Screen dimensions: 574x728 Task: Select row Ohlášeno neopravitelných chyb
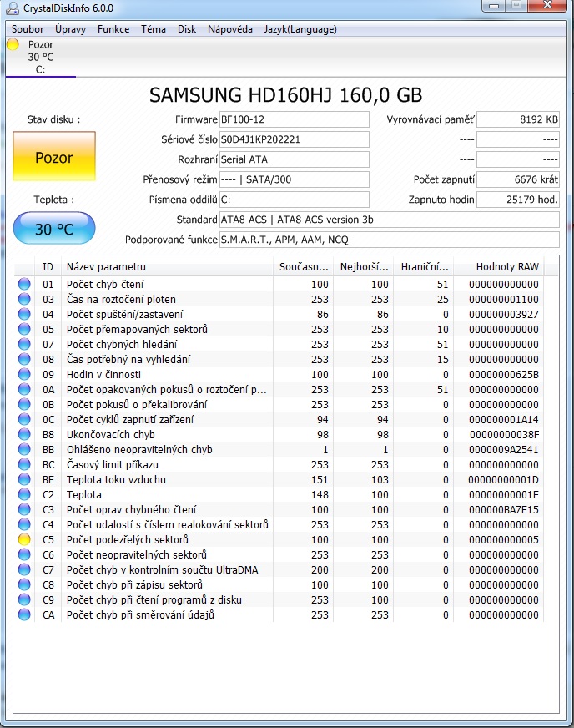(279, 449)
